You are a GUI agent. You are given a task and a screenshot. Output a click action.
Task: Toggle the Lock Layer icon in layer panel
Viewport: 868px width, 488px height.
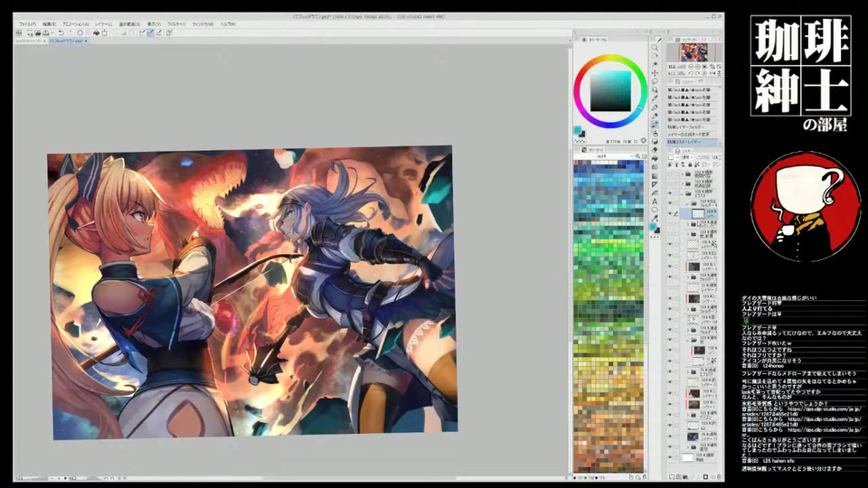tap(690, 164)
